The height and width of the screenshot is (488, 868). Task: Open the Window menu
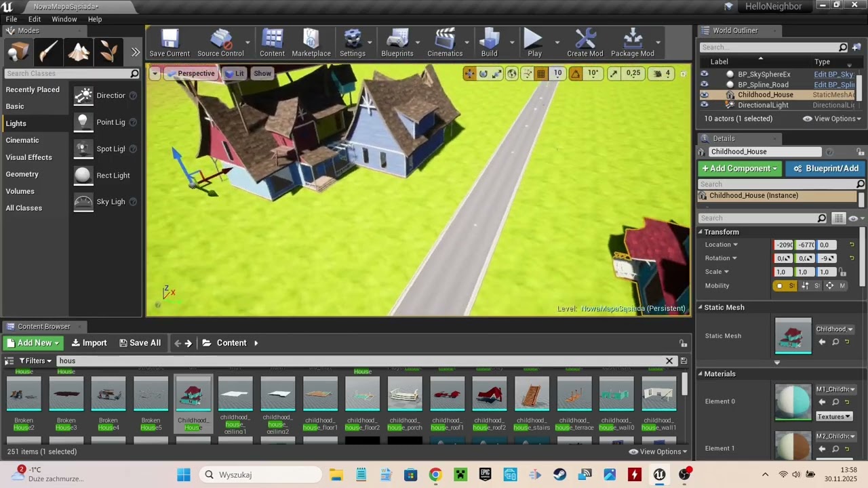point(64,19)
